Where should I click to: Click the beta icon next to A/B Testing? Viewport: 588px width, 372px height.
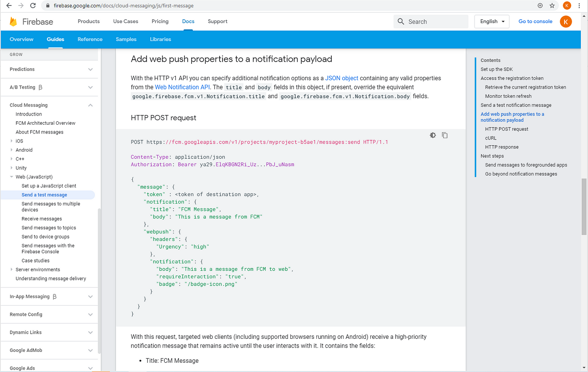(x=40, y=87)
